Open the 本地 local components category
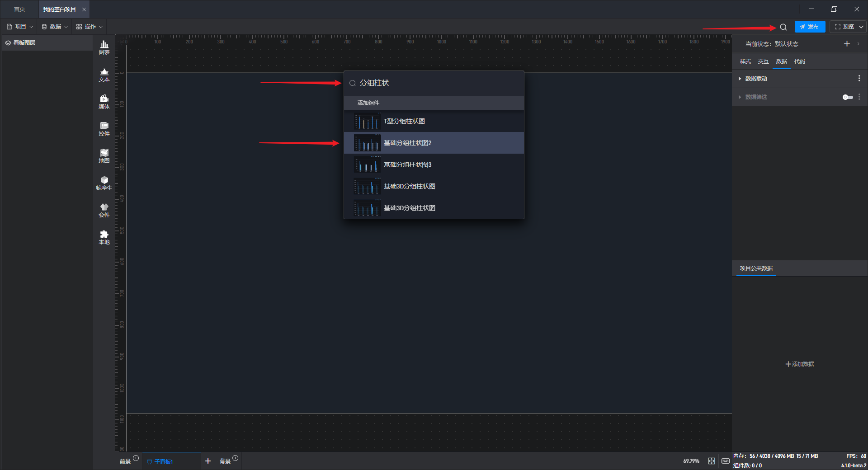Viewport: 868px width, 470px height. pos(104,237)
